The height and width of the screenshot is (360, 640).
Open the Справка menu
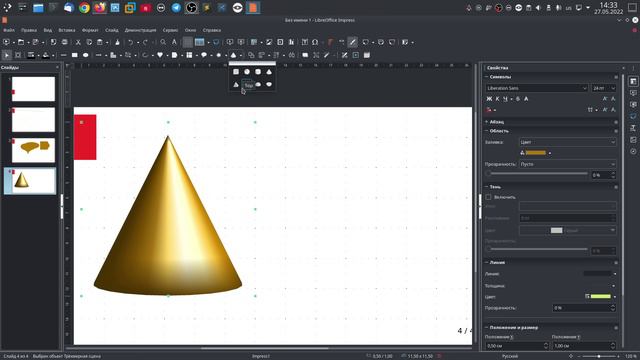click(211, 30)
